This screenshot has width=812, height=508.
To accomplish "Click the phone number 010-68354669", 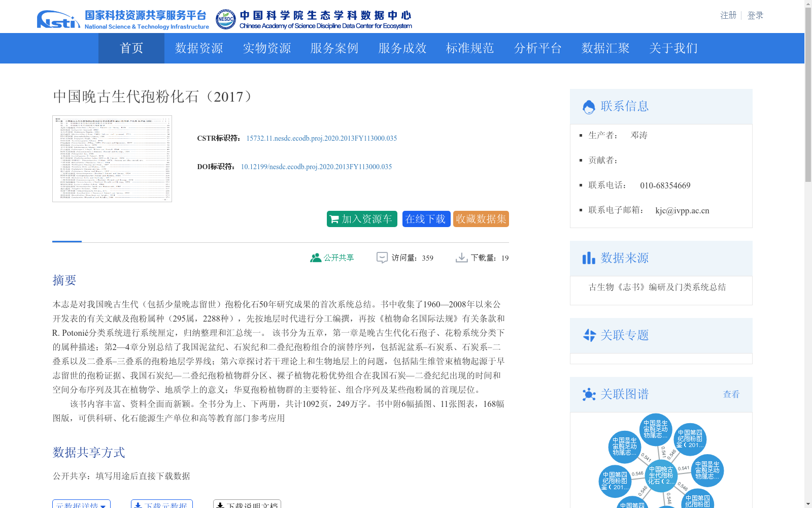I will (665, 185).
